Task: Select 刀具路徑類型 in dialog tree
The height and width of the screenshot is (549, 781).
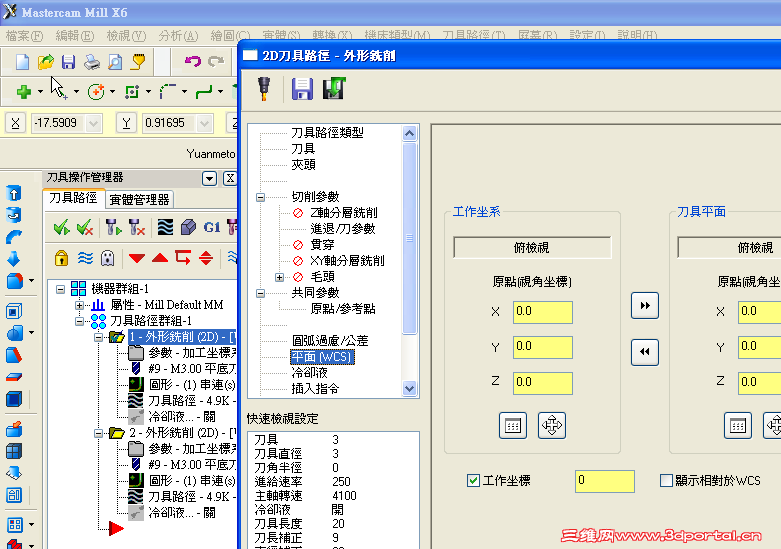Action: [x=327, y=133]
